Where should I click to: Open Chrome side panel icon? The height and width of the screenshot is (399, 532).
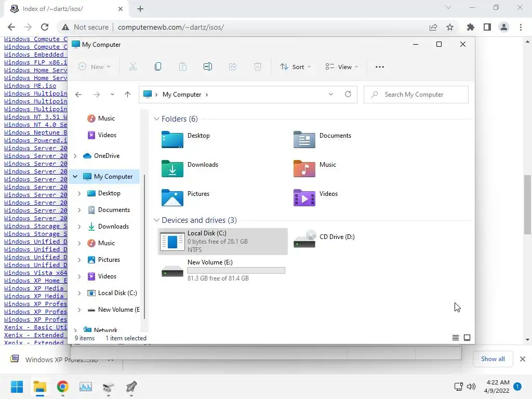point(487,27)
